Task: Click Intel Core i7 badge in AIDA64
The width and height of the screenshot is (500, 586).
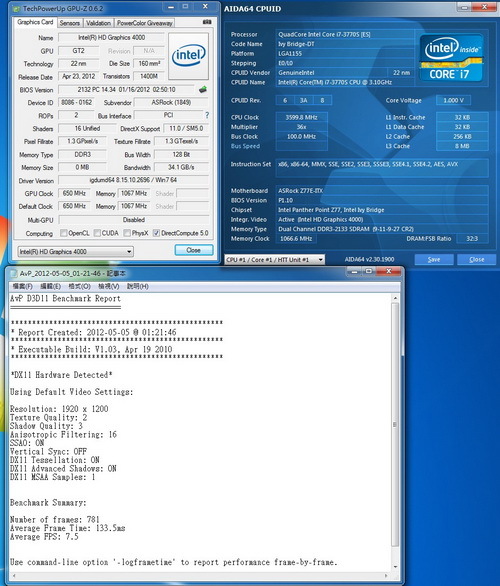Action: click(452, 58)
